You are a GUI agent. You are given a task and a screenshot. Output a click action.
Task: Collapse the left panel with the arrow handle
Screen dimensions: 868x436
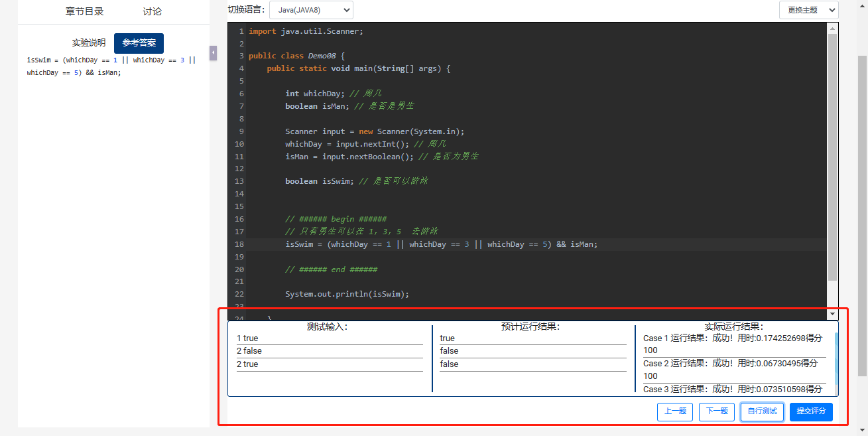coord(213,53)
